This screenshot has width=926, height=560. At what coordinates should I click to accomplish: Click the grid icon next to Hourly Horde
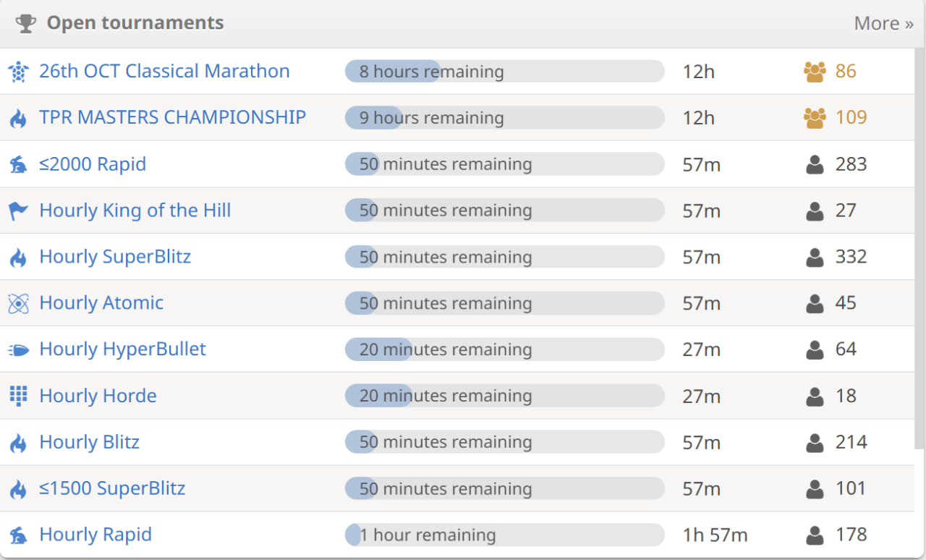(18, 396)
